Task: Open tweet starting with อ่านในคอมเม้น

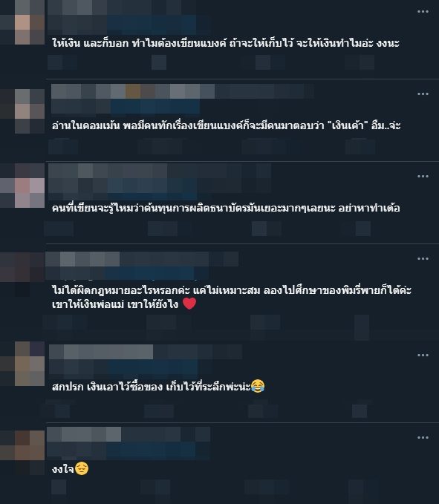Action: coord(226,125)
